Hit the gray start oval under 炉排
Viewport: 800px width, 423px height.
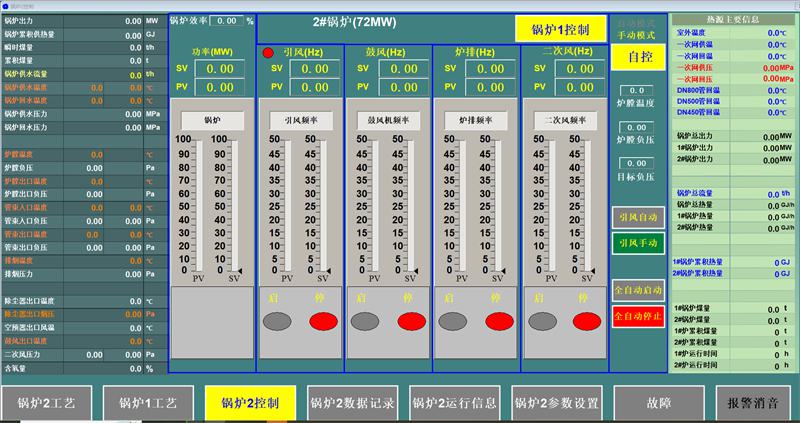[452, 321]
